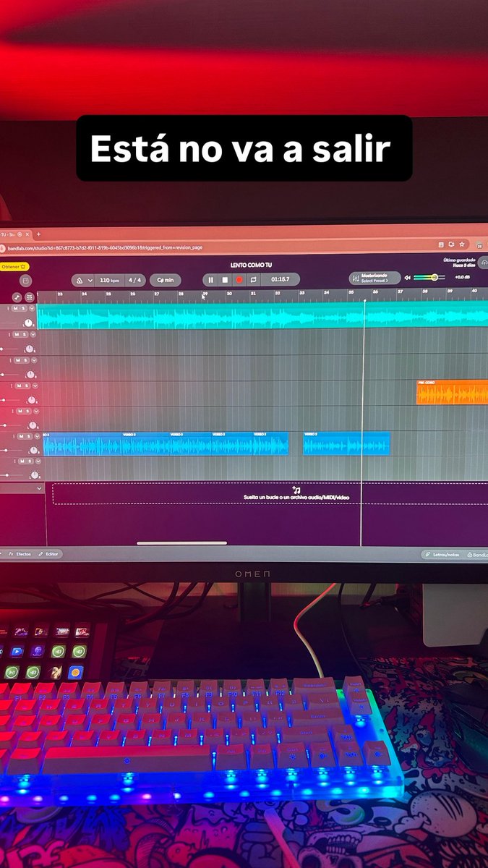Click the VERSO track pan knob
The height and width of the screenshot is (868, 488).
(x=33, y=450)
